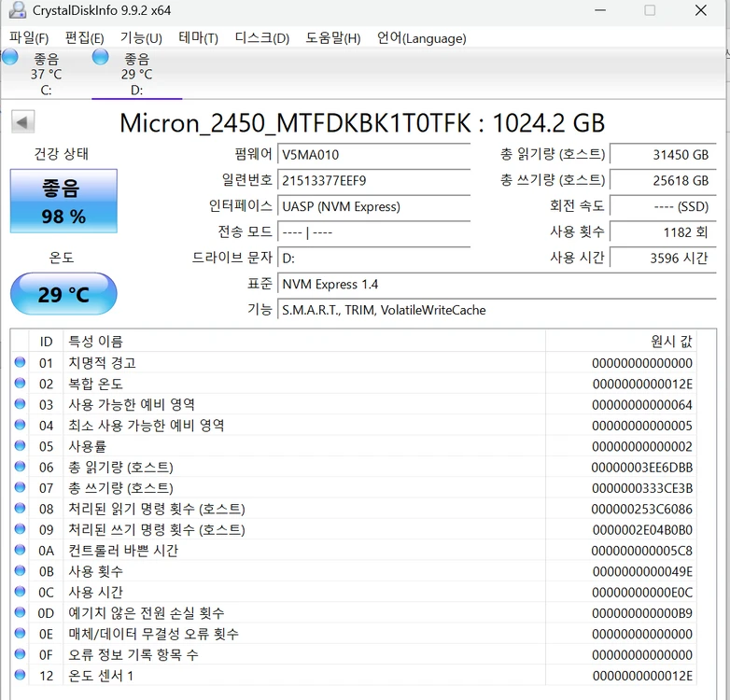Click the transfer mode field ---- | ----
This screenshot has height=700, width=730.
pos(373,232)
